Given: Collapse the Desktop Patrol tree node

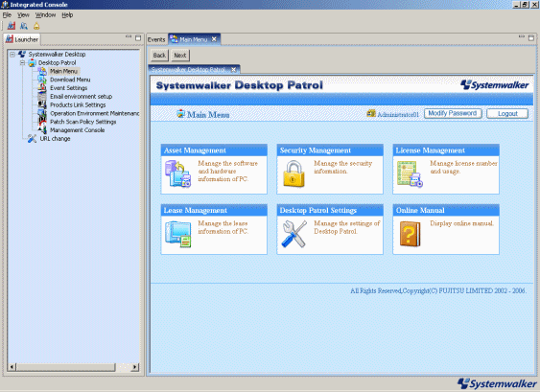Looking at the screenshot, I should (x=22, y=62).
